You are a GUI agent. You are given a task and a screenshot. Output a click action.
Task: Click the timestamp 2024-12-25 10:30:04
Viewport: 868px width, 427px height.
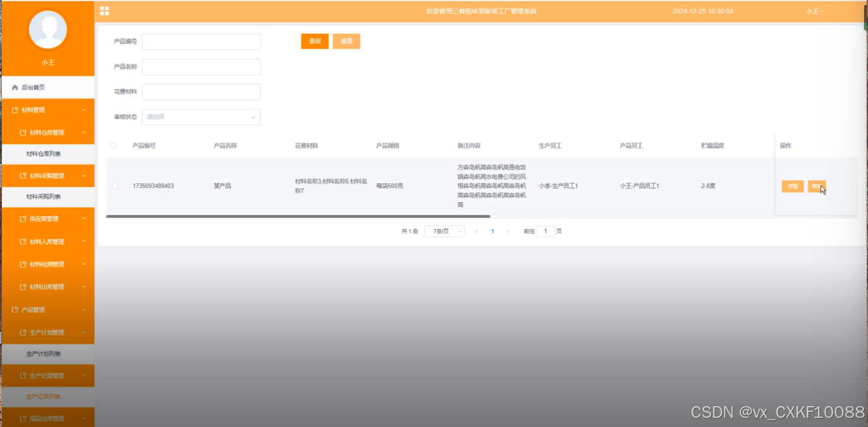click(x=703, y=11)
